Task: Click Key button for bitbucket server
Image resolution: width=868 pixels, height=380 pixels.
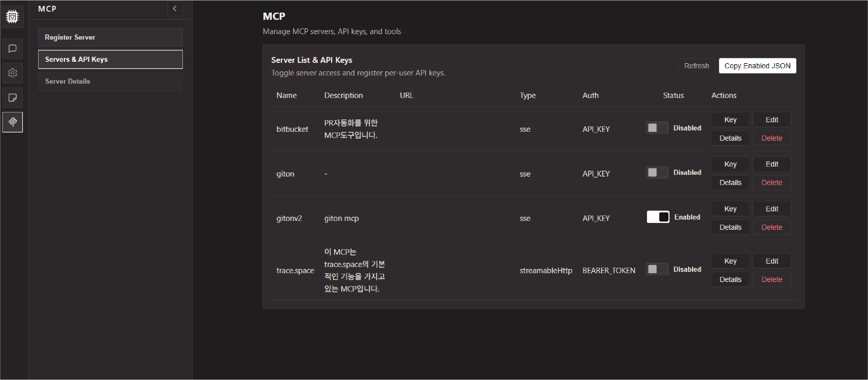Action: coord(730,120)
